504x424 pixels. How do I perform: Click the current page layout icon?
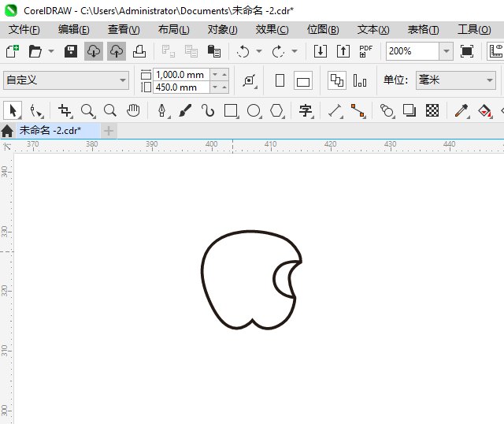click(360, 80)
